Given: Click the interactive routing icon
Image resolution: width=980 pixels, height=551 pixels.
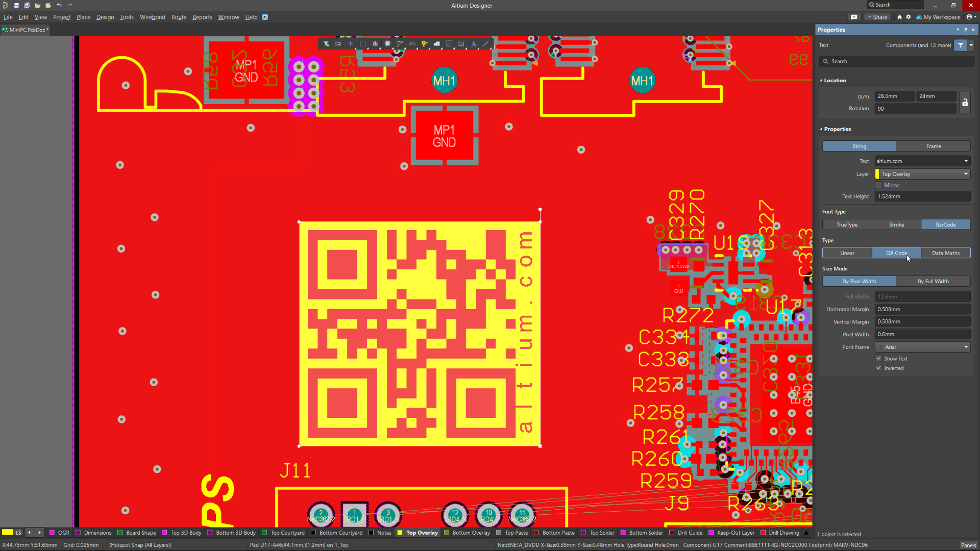Looking at the screenshot, I should 400,44.
